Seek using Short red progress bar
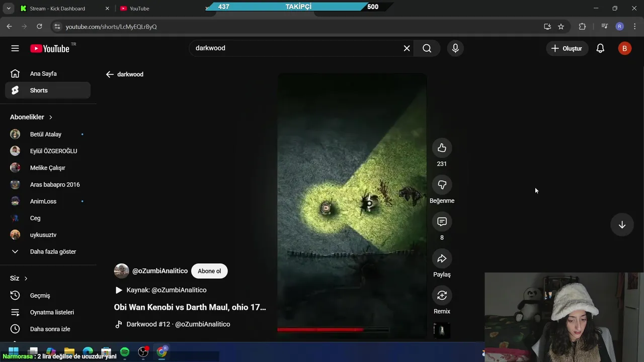The height and width of the screenshot is (362, 644). tap(333, 330)
